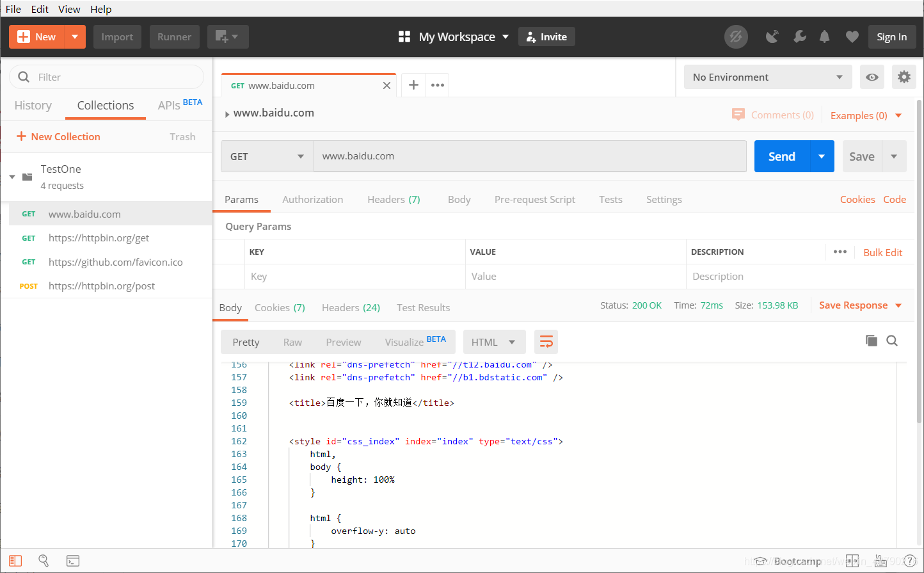Open the Examples (0) dropdown

pyautogui.click(x=866, y=115)
